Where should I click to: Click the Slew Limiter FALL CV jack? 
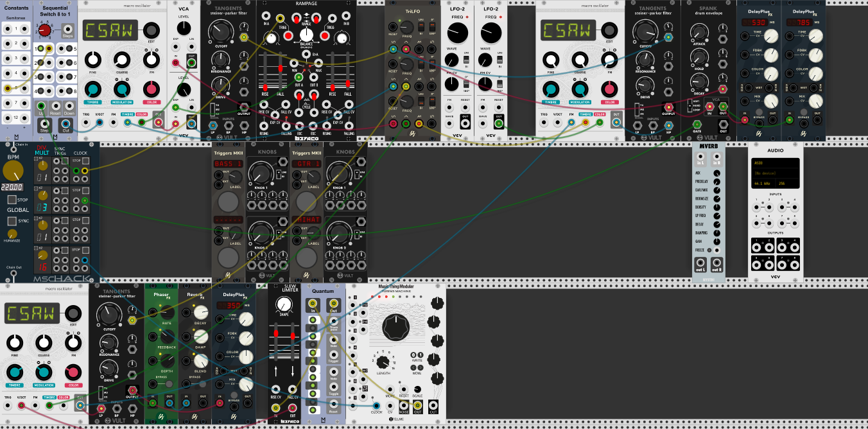coord(292,389)
